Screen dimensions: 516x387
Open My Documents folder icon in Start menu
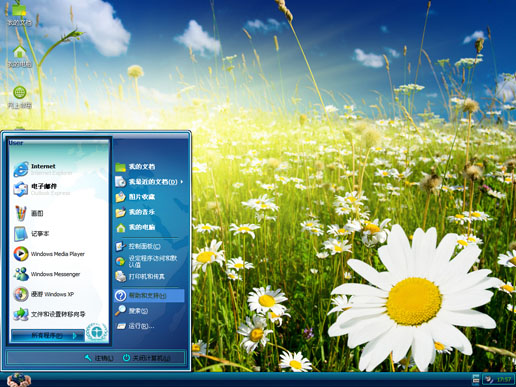pos(120,167)
